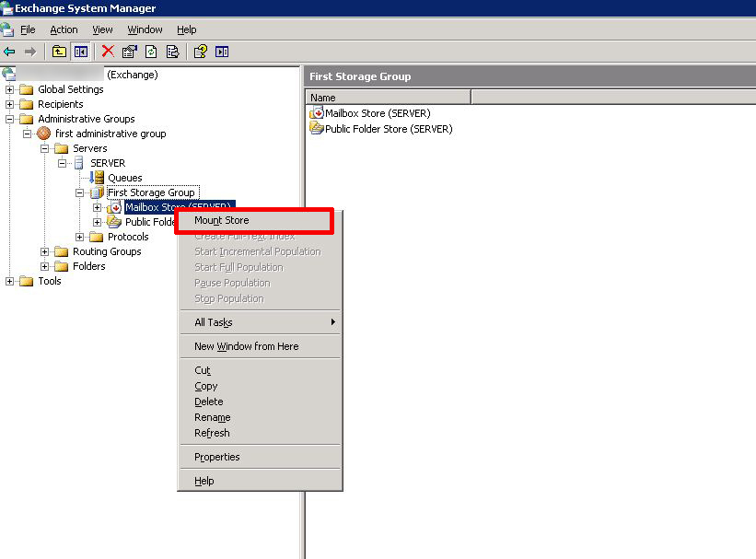The width and height of the screenshot is (756, 559).
Task: Open the Help menu in the menu bar
Action: pos(187,29)
